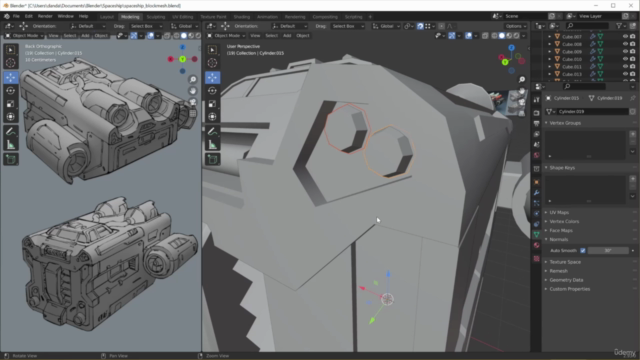Hide Cube.009 in viewport via eye icon
This screenshot has height=360, width=640.
pos(625,51)
